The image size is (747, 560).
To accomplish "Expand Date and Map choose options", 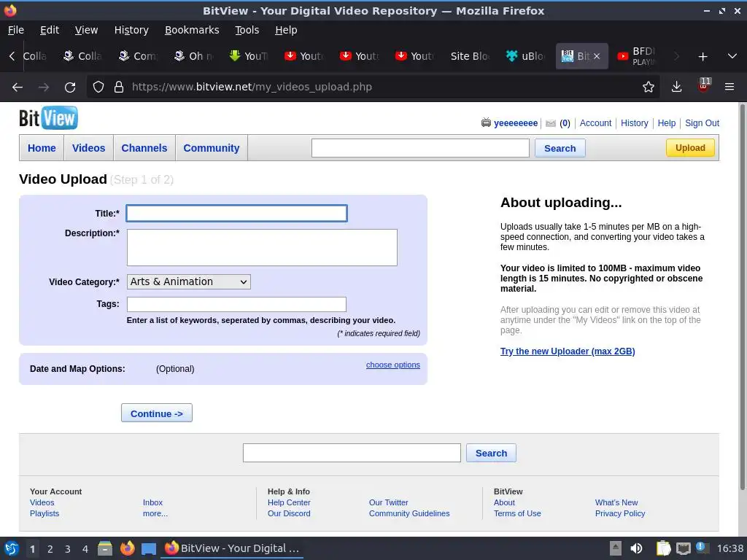I will [x=393, y=365].
